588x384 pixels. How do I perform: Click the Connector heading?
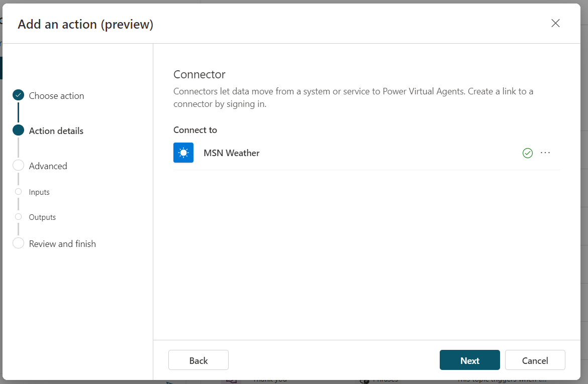coord(199,74)
